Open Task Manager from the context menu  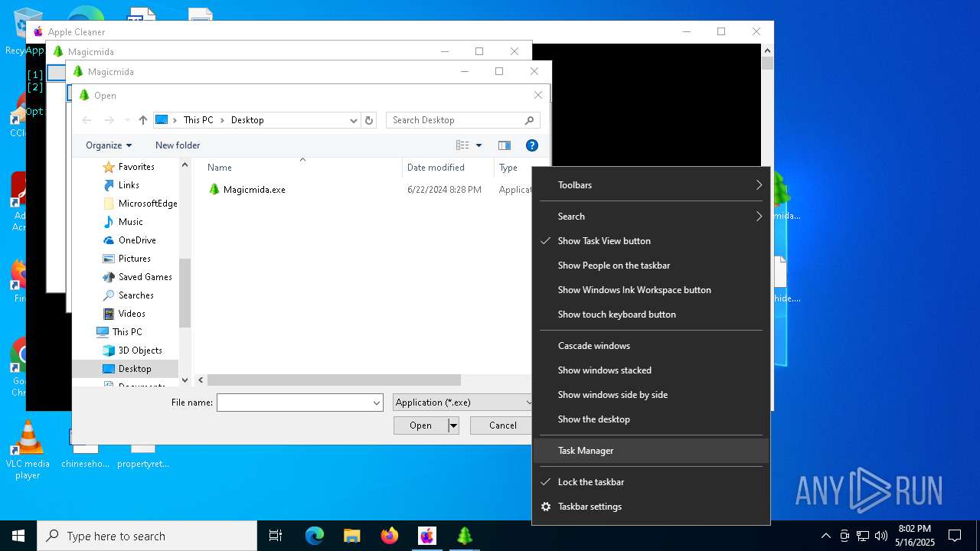(x=651, y=451)
